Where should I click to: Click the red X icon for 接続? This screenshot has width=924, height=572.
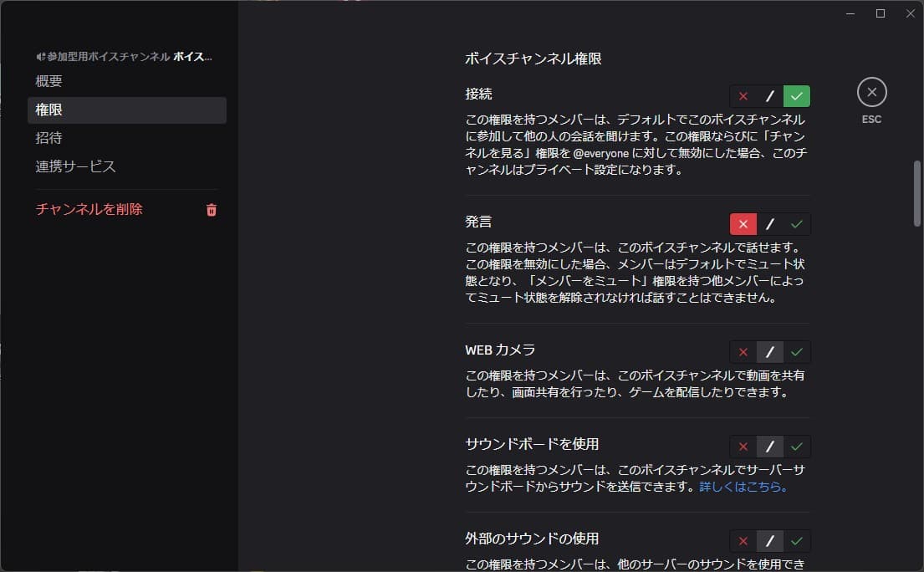[743, 95]
